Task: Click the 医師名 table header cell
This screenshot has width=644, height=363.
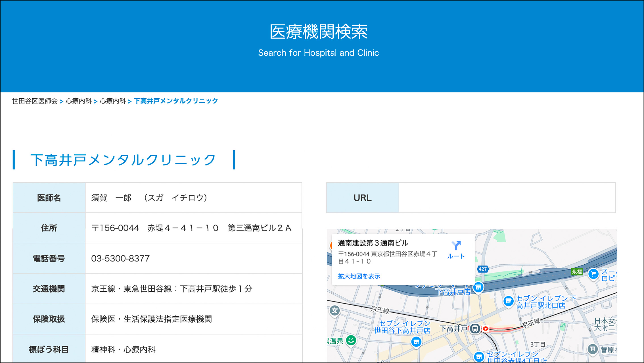Action: tap(49, 198)
